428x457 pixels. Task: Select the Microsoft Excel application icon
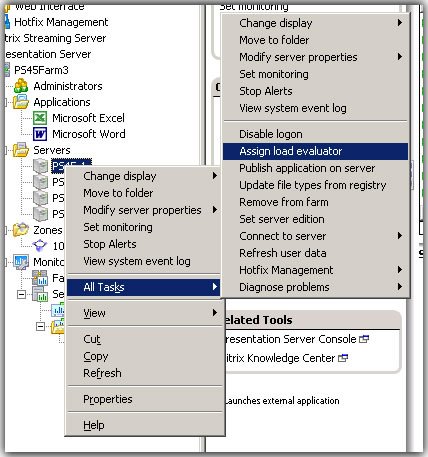40,118
